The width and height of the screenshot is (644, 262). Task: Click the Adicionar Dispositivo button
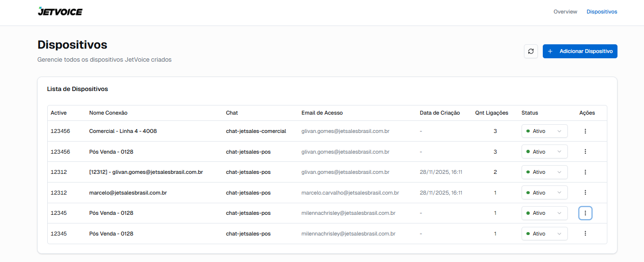pyautogui.click(x=580, y=51)
